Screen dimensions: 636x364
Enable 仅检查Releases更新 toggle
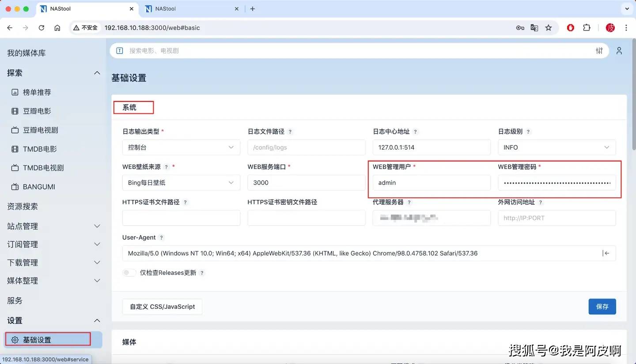tap(129, 272)
